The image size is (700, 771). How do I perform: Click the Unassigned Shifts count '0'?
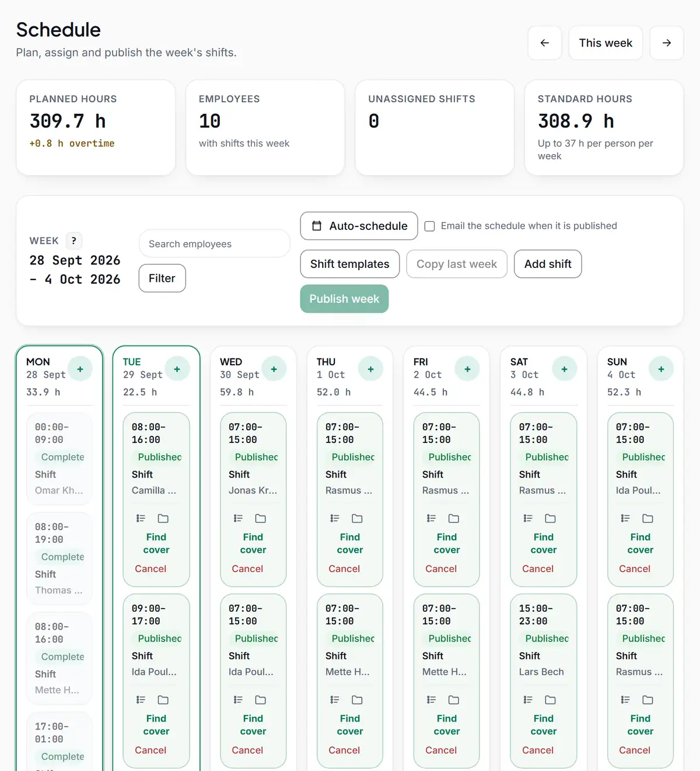click(374, 121)
